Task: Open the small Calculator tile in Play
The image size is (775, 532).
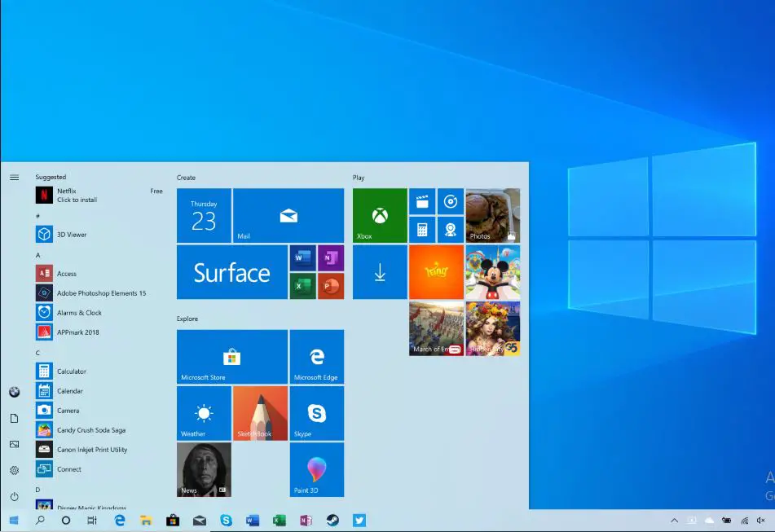Action: [422, 230]
